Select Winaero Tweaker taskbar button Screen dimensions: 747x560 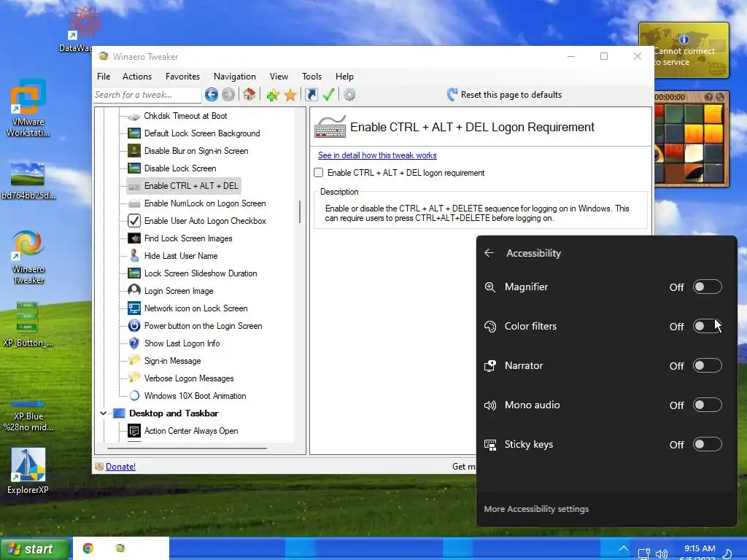point(120,548)
